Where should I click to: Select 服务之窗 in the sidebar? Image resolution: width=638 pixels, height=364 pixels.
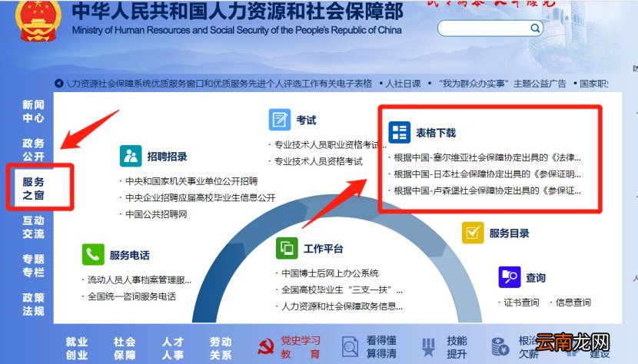click(33, 188)
